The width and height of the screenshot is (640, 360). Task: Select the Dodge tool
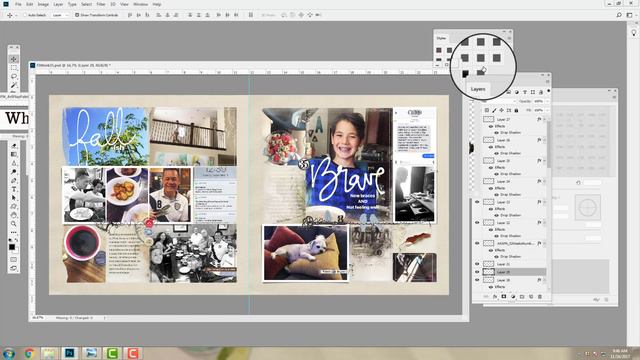click(13, 172)
